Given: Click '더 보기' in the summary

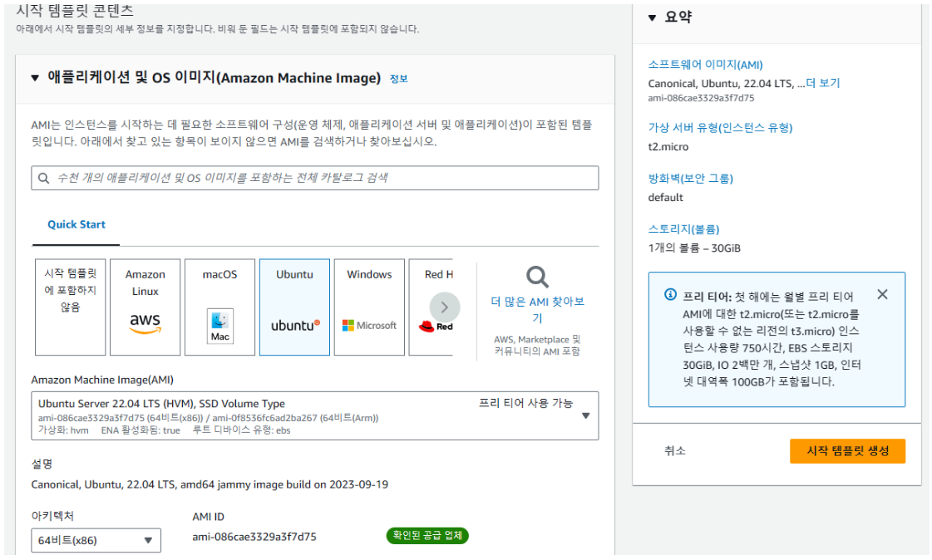Looking at the screenshot, I should point(822,83).
